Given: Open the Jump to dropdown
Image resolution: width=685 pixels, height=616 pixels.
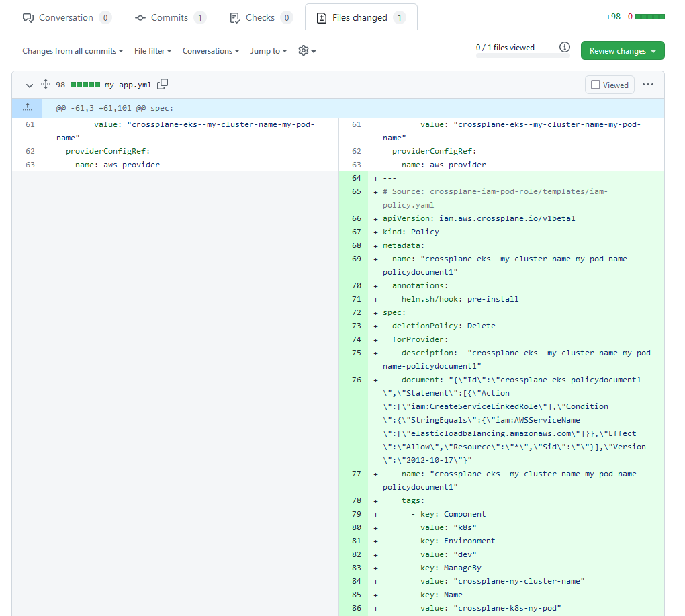Looking at the screenshot, I should pyautogui.click(x=269, y=51).
